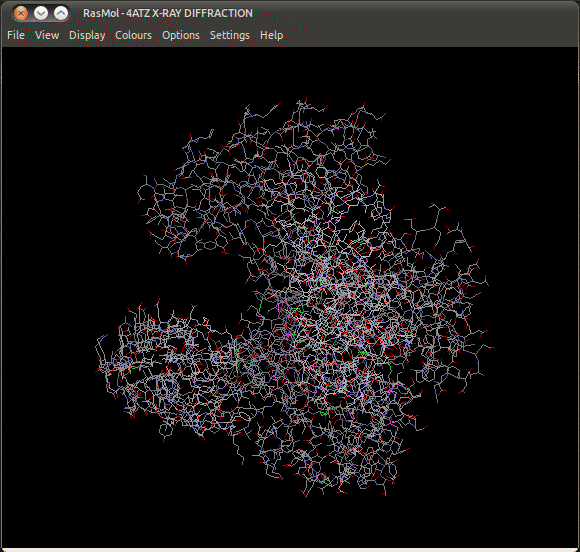Open the View menu
The image size is (580, 552).
(x=47, y=35)
